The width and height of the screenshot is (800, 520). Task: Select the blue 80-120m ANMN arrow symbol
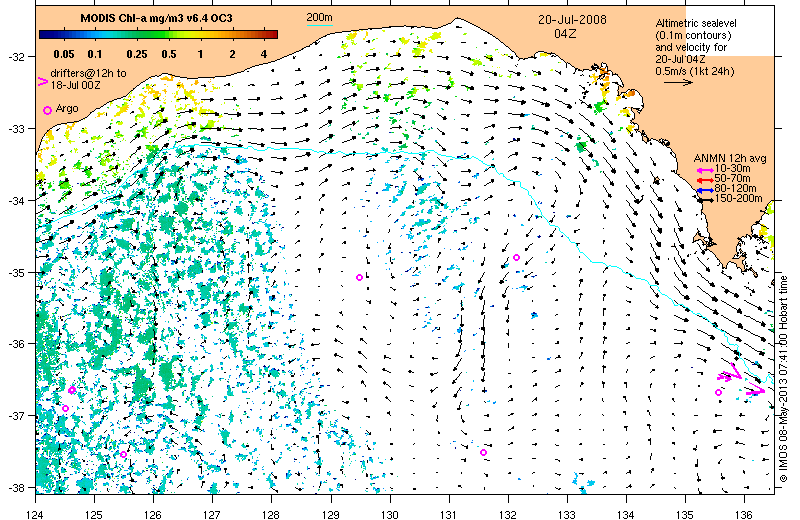pyautogui.click(x=706, y=190)
